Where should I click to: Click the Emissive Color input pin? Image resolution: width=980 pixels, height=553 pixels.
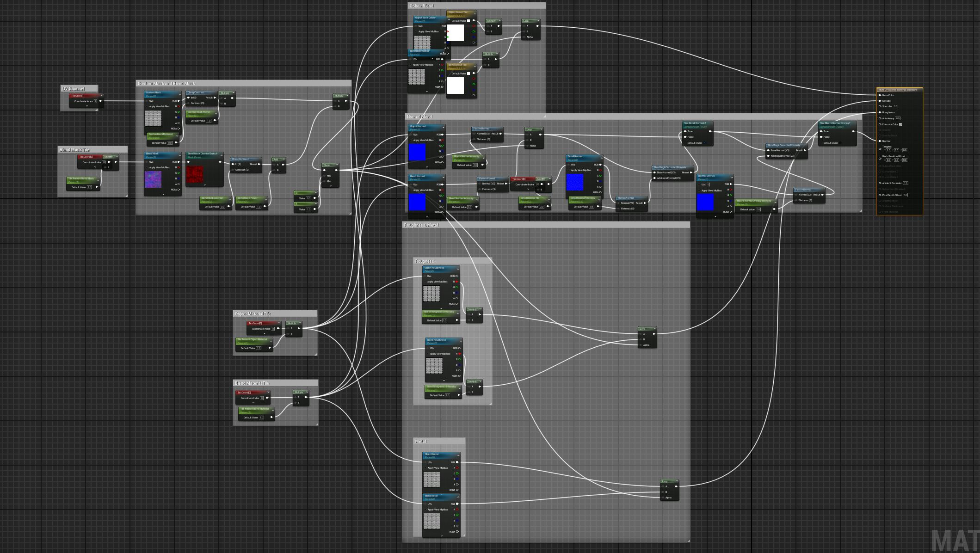pos(880,124)
